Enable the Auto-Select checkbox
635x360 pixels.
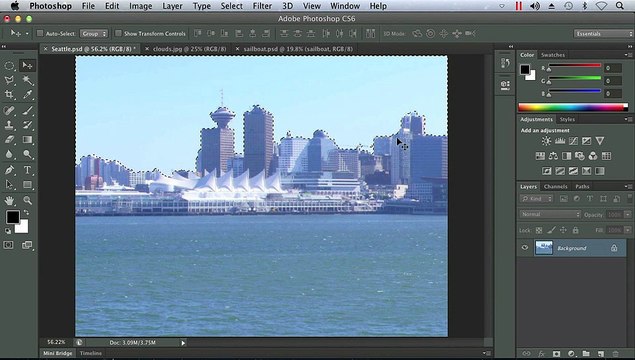(40, 33)
